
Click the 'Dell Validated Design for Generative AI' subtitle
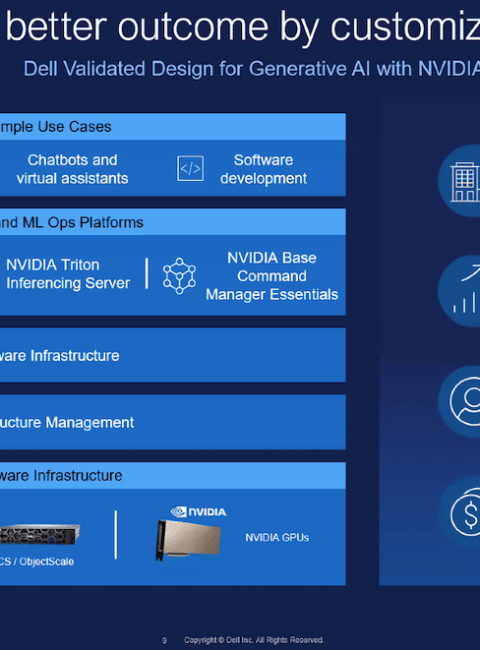tap(251, 68)
